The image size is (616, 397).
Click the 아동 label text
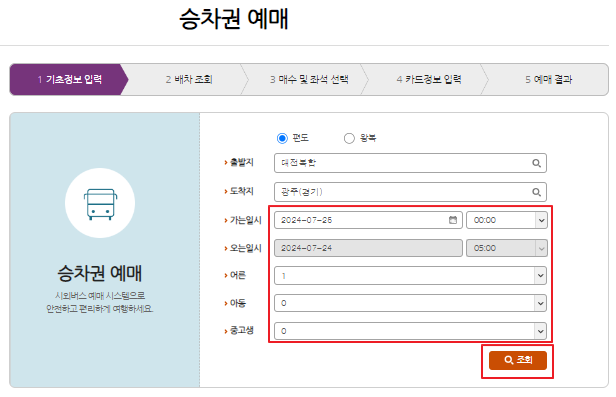pyautogui.click(x=238, y=303)
